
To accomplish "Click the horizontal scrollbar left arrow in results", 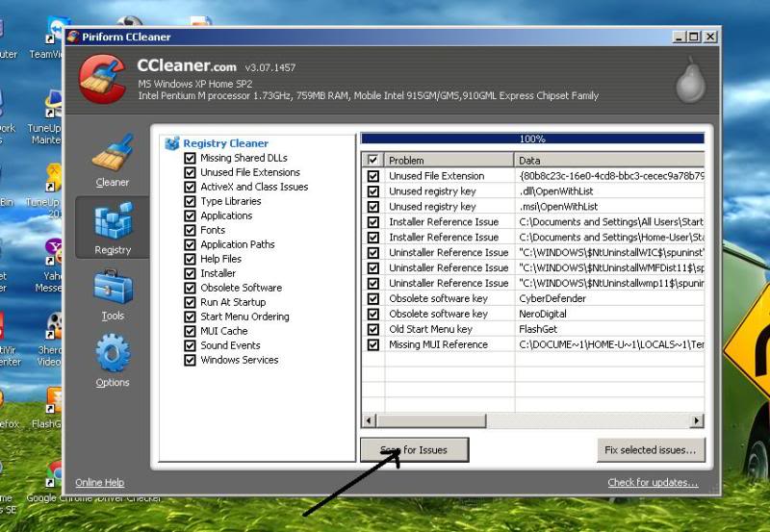I will pos(369,421).
